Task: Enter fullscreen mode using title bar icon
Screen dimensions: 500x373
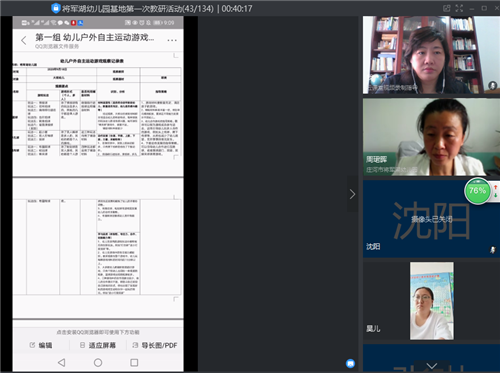Action: (x=459, y=8)
